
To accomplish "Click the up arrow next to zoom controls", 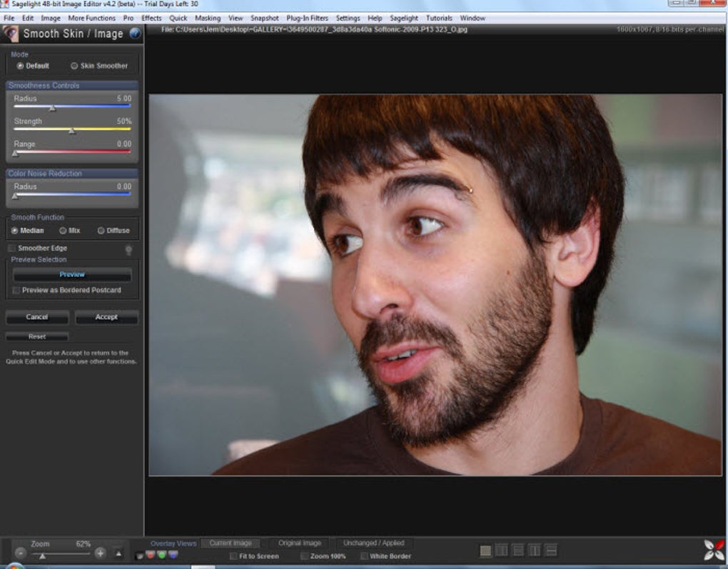I will pos(118,553).
